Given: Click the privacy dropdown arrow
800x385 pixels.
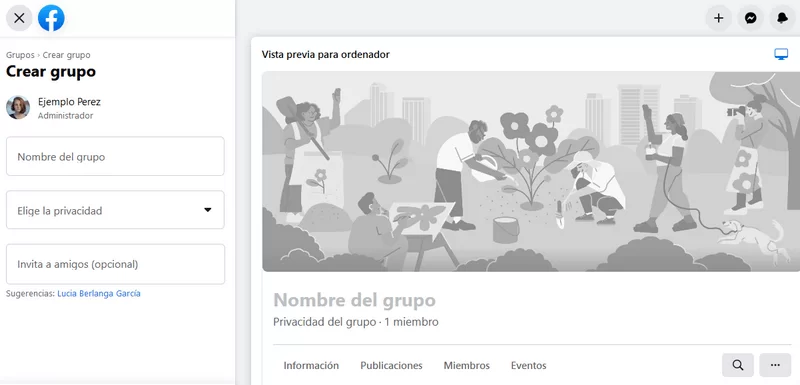Looking at the screenshot, I should 208,210.
